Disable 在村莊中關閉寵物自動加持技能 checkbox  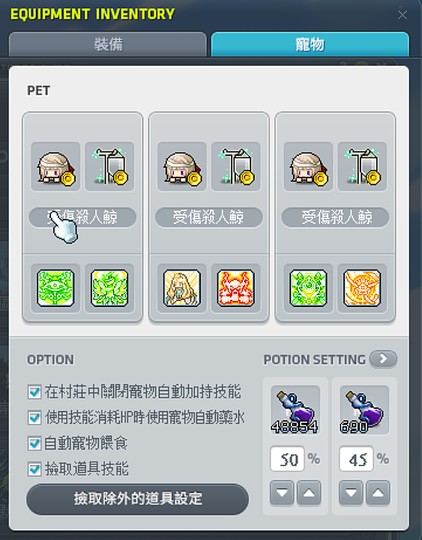tap(34, 392)
